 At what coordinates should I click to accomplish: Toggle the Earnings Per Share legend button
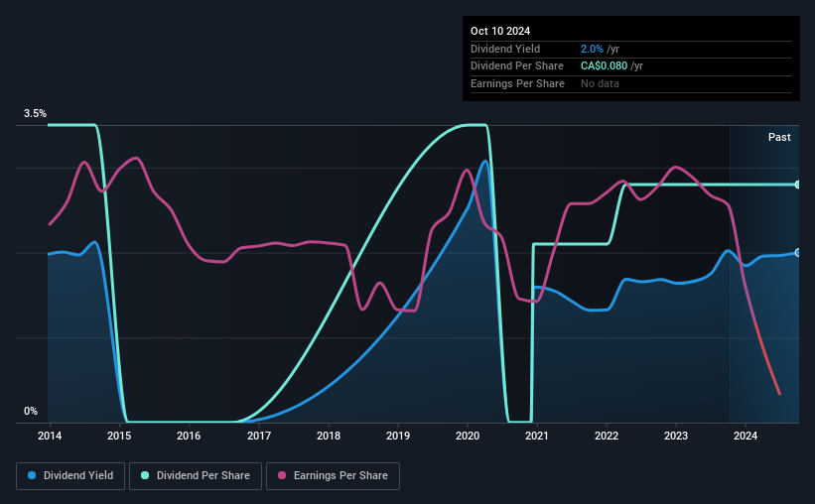point(333,476)
